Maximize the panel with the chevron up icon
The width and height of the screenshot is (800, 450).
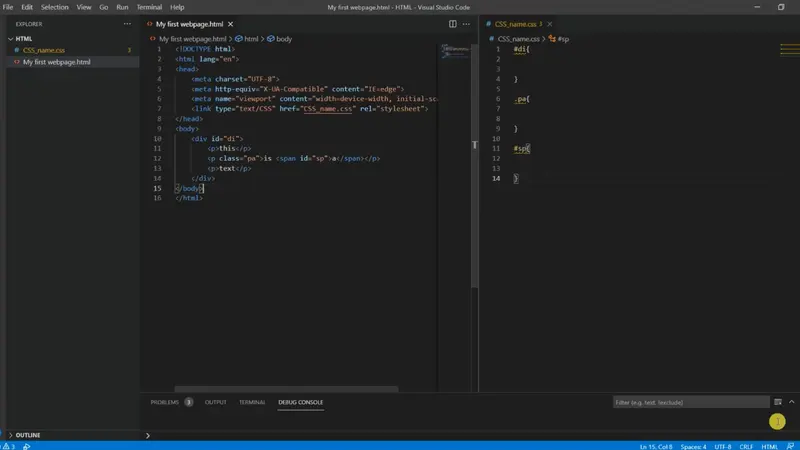point(791,402)
